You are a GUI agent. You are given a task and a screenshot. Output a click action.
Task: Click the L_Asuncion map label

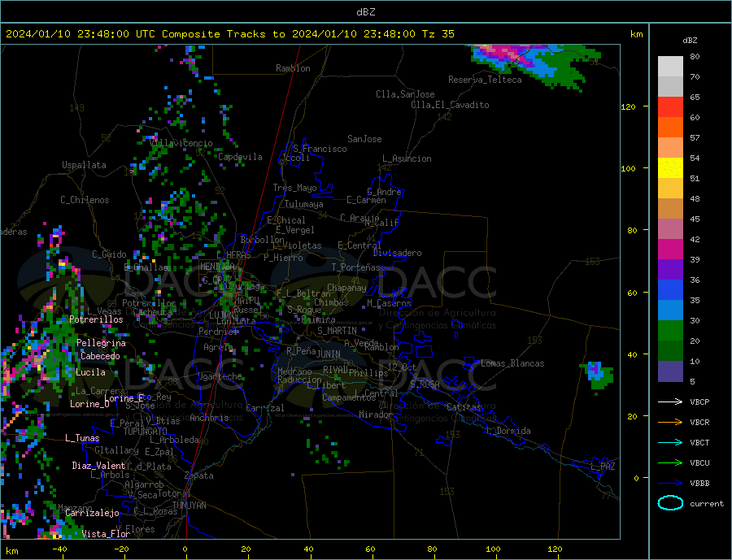[407, 158]
